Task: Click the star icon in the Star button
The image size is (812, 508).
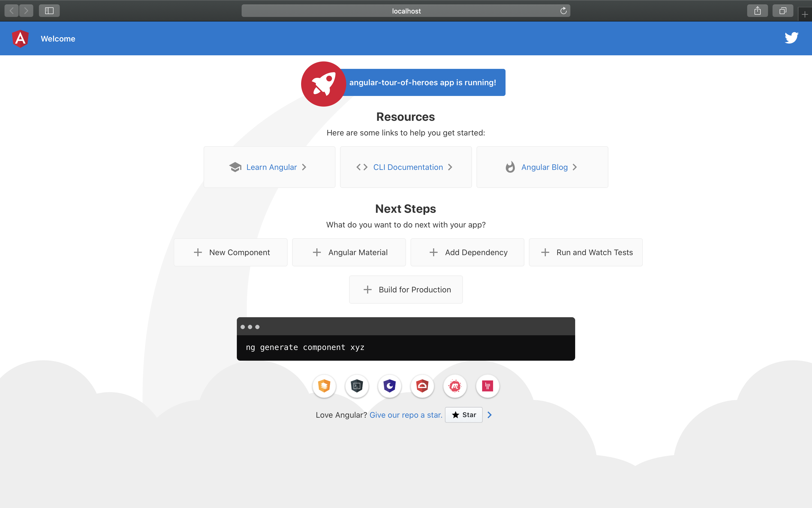Action: pos(455,415)
